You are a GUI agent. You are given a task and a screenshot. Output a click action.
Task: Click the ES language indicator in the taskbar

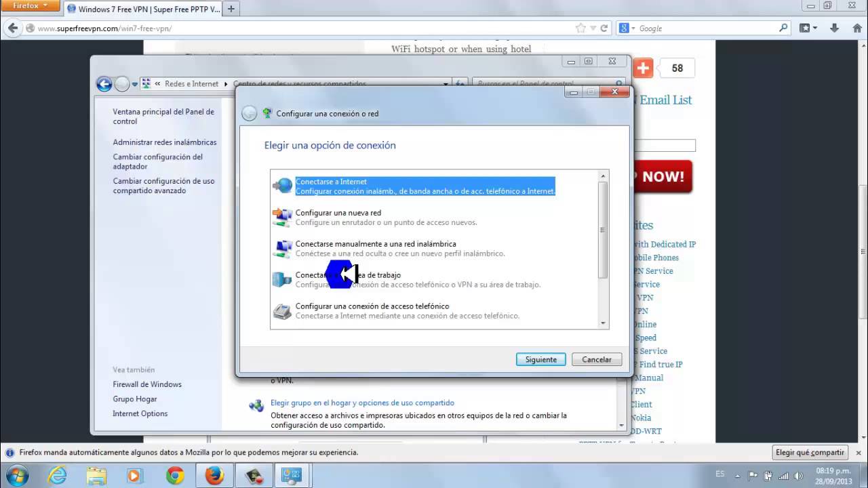coord(719,474)
